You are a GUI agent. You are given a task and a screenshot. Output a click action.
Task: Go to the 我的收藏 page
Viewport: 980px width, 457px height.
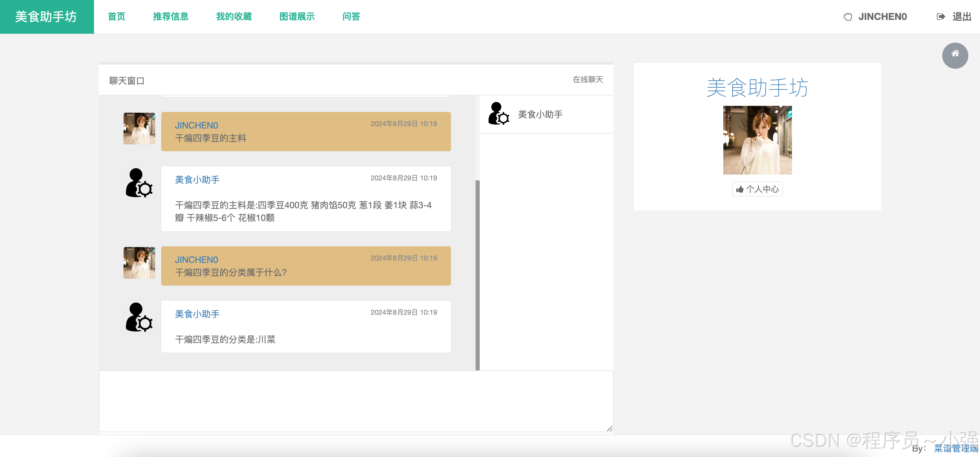(x=234, y=17)
